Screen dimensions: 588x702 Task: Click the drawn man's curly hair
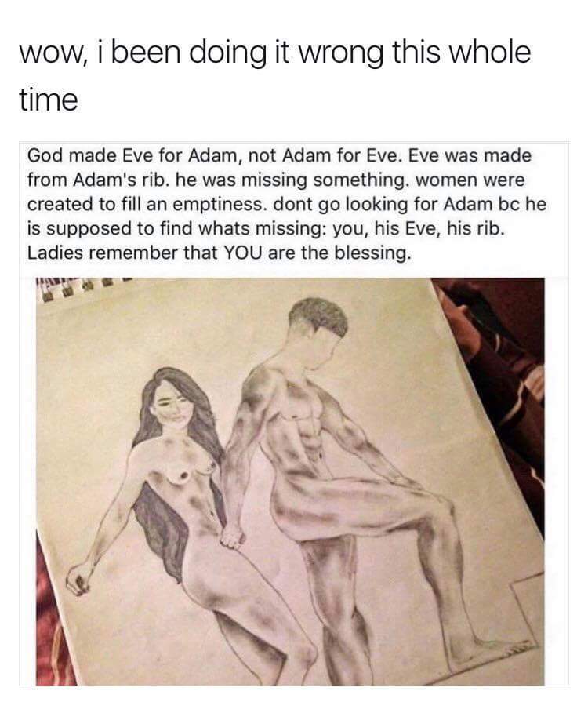320,315
